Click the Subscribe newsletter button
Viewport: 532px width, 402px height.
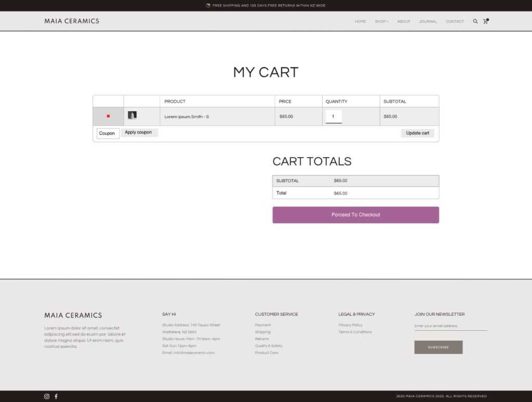point(438,347)
